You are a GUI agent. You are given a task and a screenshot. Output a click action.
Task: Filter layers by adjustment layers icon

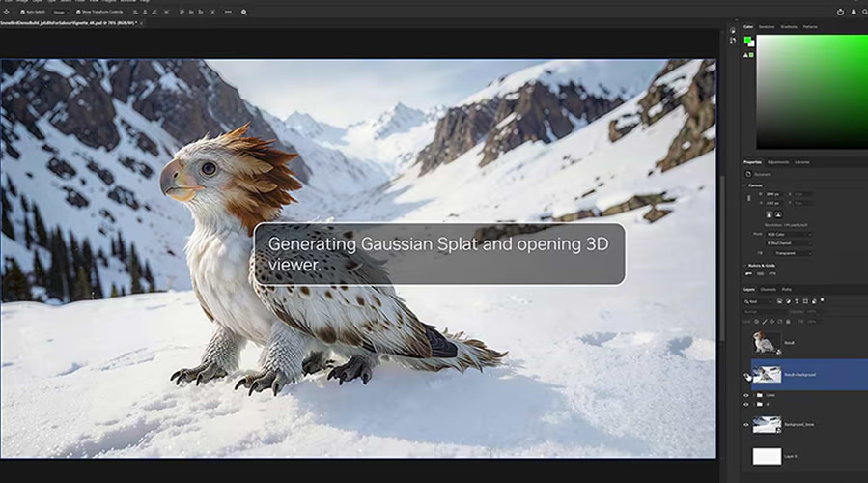coord(788,301)
